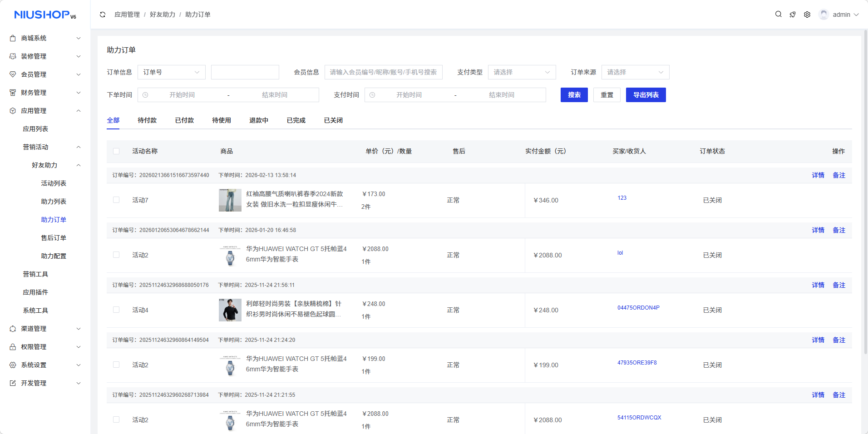Open the search icon in top bar
The image size is (868, 434).
pos(778,15)
